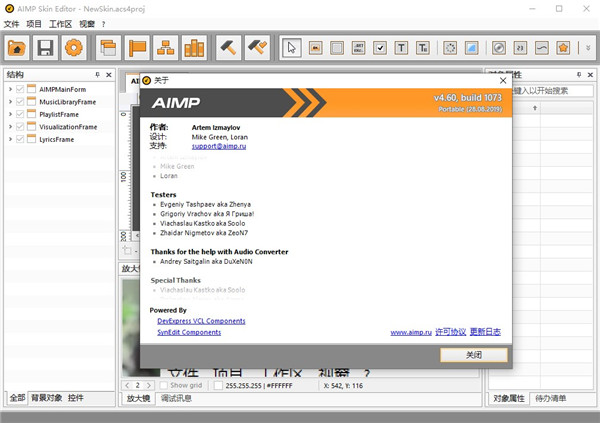Click the hammer build icon

coord(228,48)
